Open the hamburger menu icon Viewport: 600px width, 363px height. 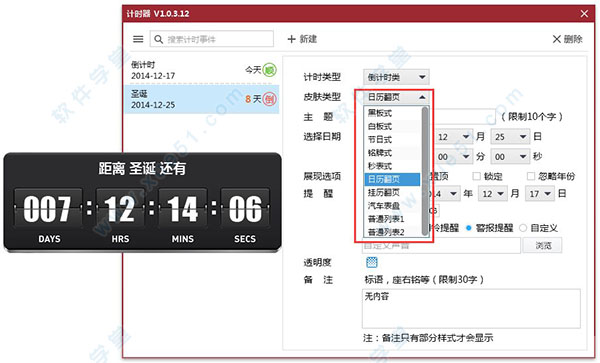coord(138,39)
